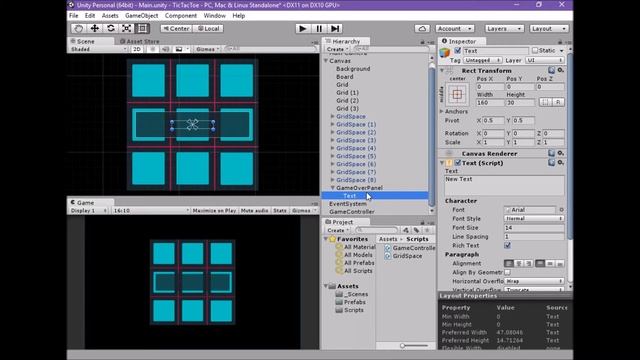
Task: Open the Cloud services icon
Action: point(422,29)
